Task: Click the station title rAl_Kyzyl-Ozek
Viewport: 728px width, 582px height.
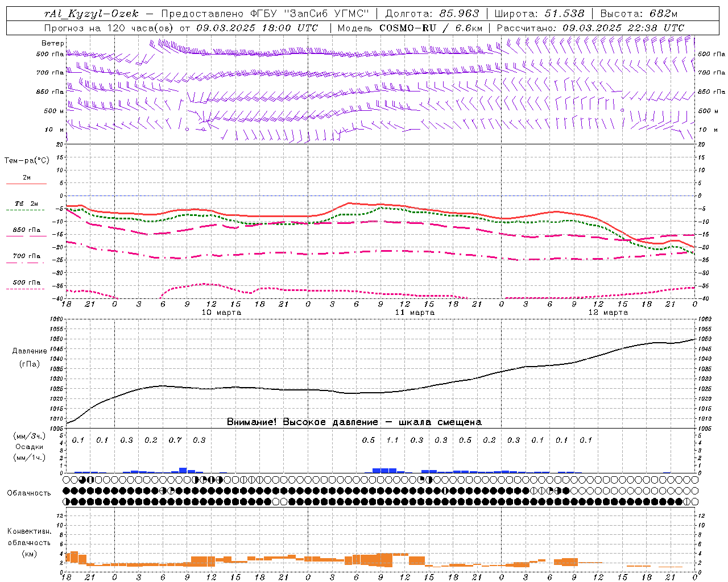Action: (x=91, y=14)
